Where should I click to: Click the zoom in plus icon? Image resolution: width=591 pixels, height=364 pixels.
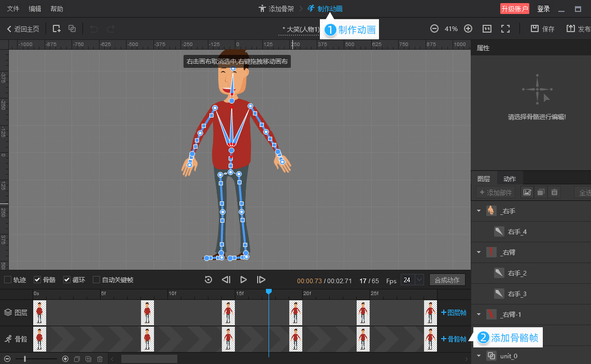coord(468,29)
